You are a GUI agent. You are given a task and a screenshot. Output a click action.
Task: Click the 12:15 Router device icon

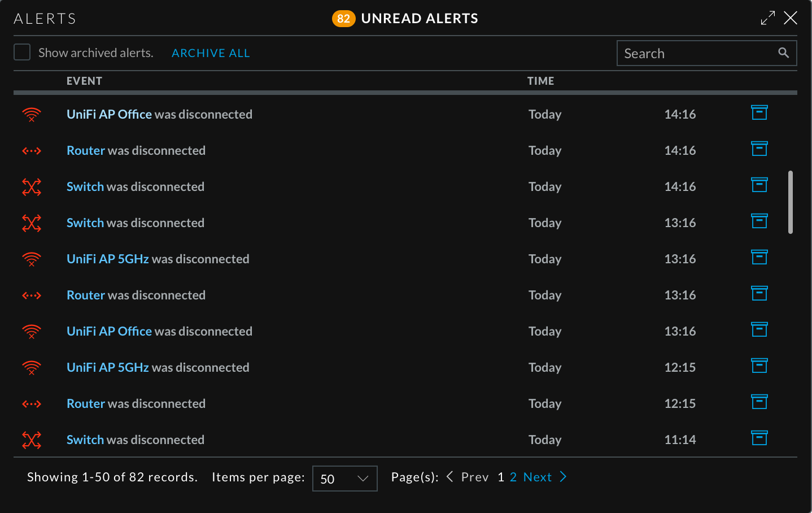32,404
